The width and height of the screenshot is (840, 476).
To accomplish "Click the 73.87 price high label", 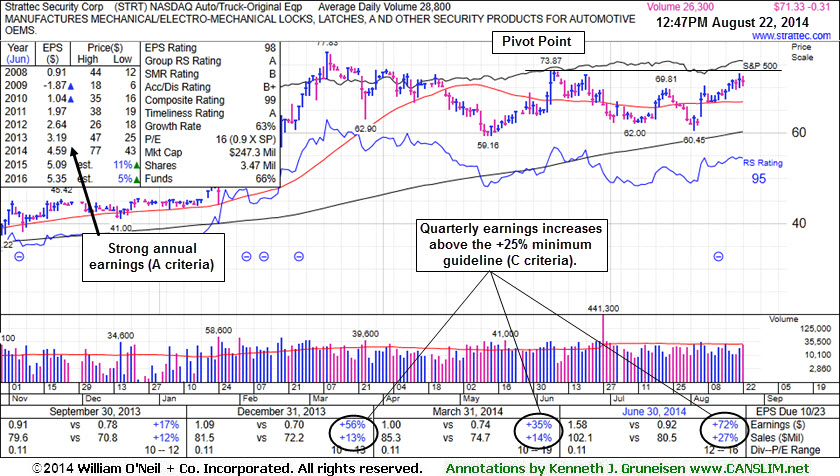I will (x=551, y=61).
